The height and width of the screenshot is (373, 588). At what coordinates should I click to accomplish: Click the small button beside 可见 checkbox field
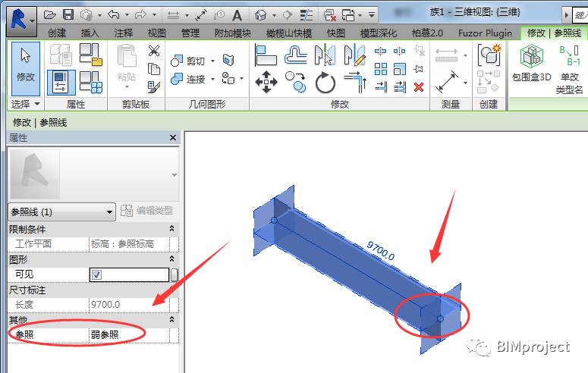point(174,274)
